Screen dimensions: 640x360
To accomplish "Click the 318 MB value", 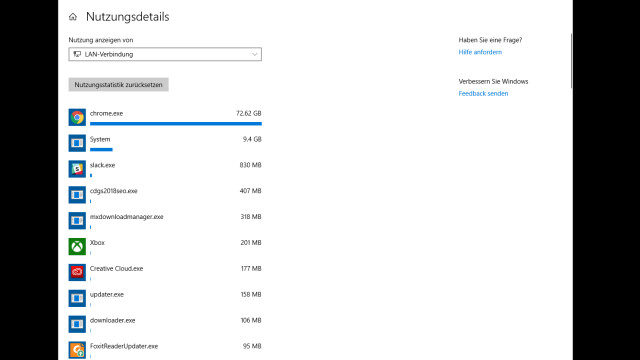I will 251,217.
